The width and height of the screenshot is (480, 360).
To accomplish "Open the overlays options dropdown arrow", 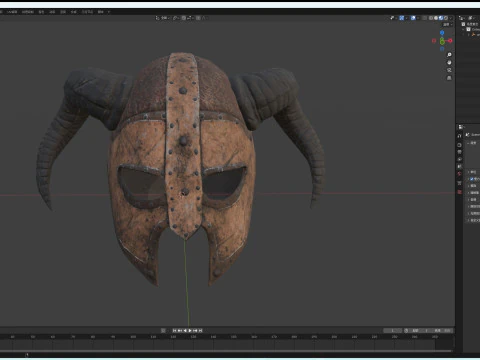I will [x=418, y=18].
